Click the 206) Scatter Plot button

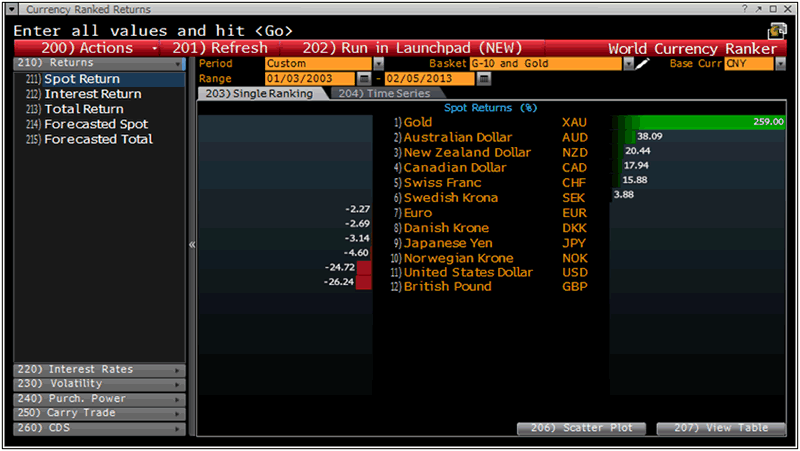click(582, 428)
